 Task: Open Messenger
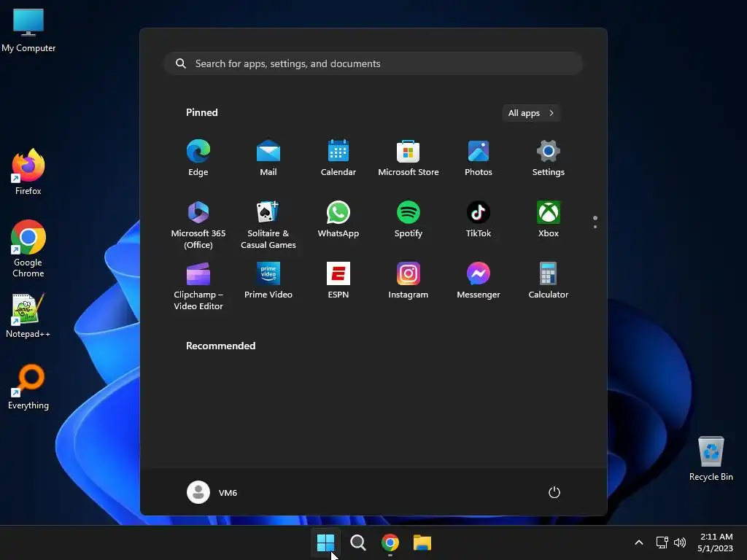pyautogui.click(x=479, y=281)
